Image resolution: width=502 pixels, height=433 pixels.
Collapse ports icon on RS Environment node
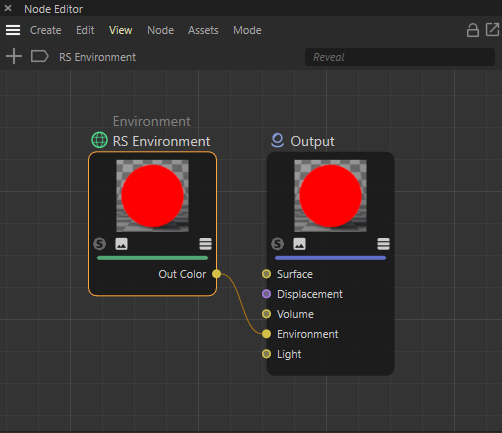tap(205, 244)
